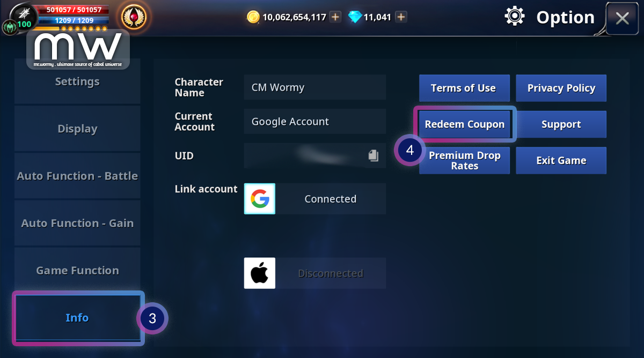Switch to the Display tab

(77, 129)
